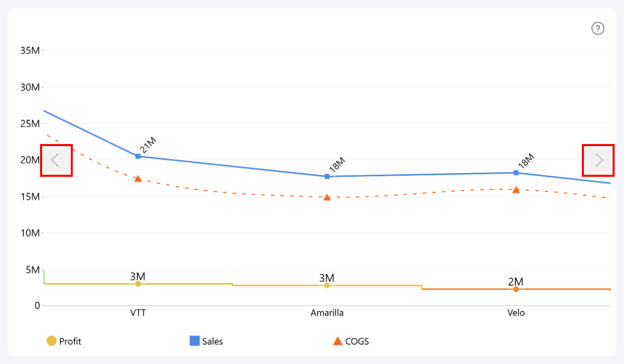Select the Amarilla Sales square marker
Viewport: 624px width, 364px height.
(327, 176)
